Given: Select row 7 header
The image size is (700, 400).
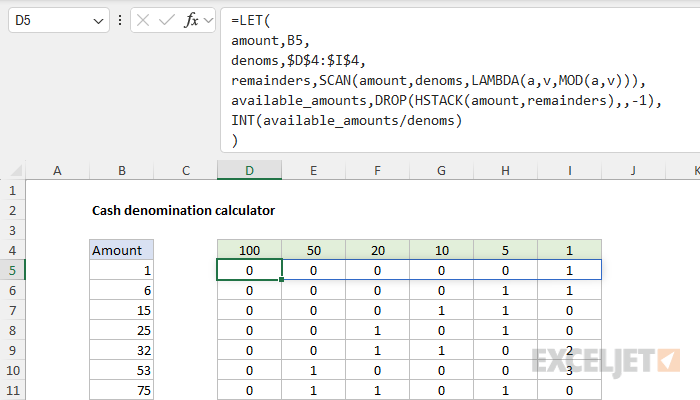Looking at the screenshot, I should 12,310.
